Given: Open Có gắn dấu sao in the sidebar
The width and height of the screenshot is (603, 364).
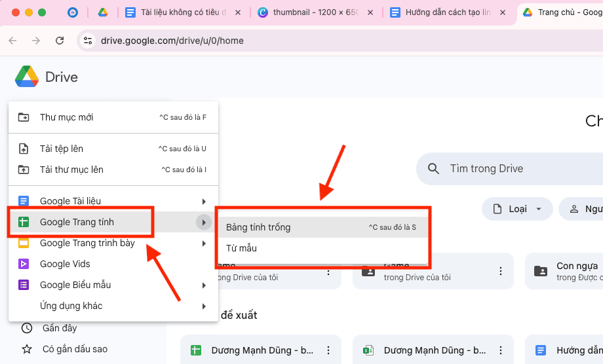Looking at the screenshot, I should 75,349.
